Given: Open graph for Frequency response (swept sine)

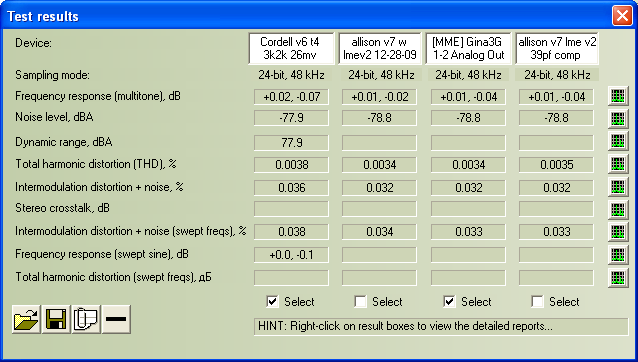Looking at the screenshot, I should point(618,254).
